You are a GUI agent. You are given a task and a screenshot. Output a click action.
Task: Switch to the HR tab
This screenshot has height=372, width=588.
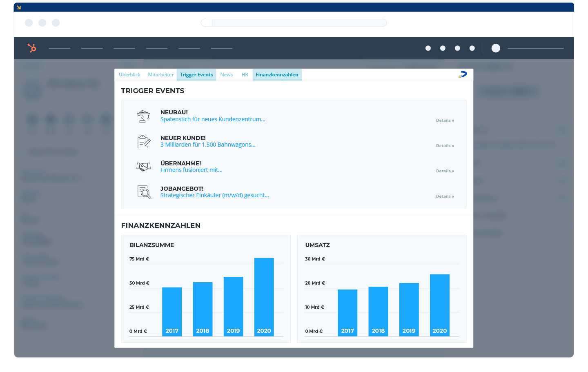(x=245, y=74)
